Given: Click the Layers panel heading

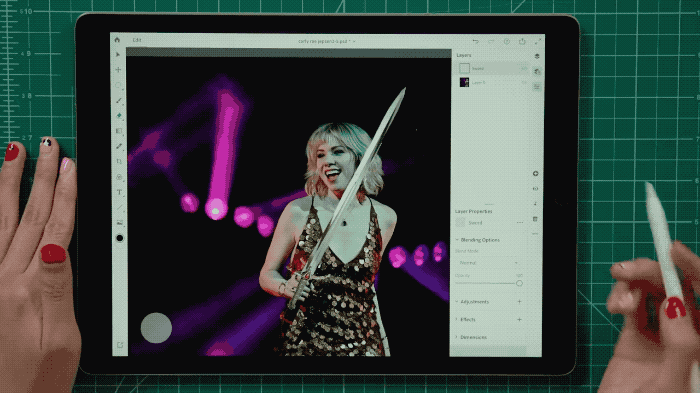Looking at the screenshot, I should click(464, 55).
